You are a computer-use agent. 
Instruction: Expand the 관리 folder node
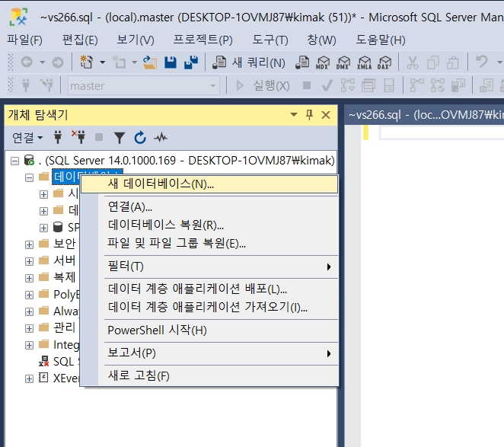point(29,328)
